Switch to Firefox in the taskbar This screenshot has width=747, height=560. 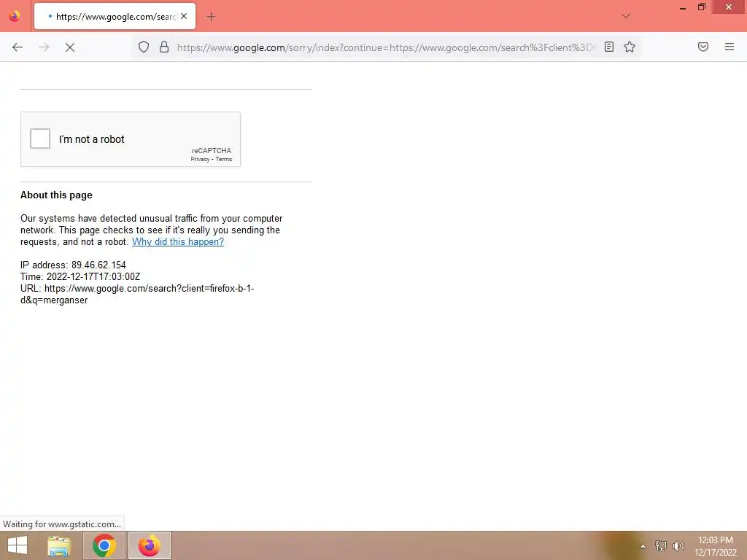pos(150,545)
